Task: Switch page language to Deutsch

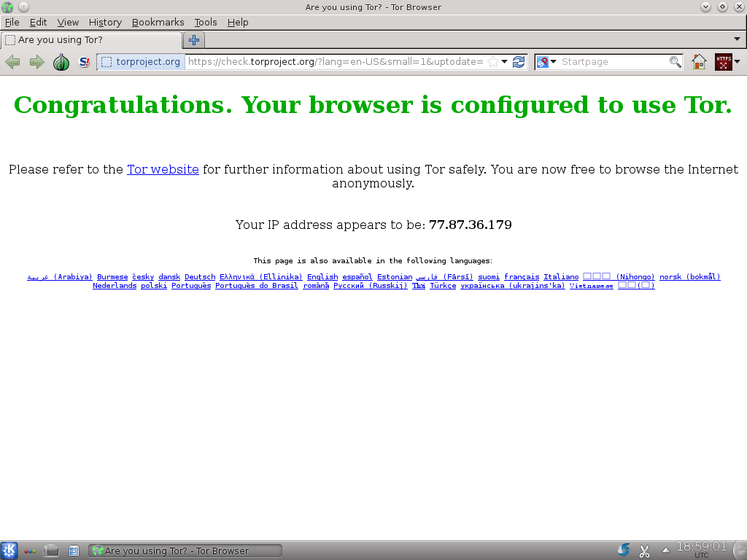Action: [x=200, y=277]
